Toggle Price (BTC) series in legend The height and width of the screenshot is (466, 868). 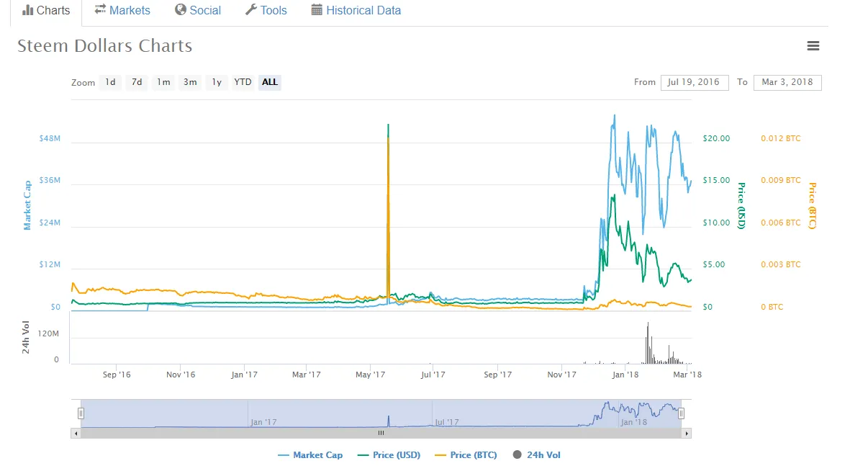coord(466,455)
